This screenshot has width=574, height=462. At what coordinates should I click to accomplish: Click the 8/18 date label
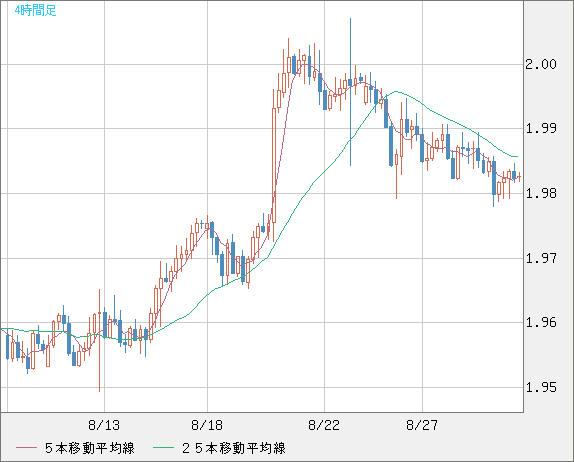coord(207,425)
